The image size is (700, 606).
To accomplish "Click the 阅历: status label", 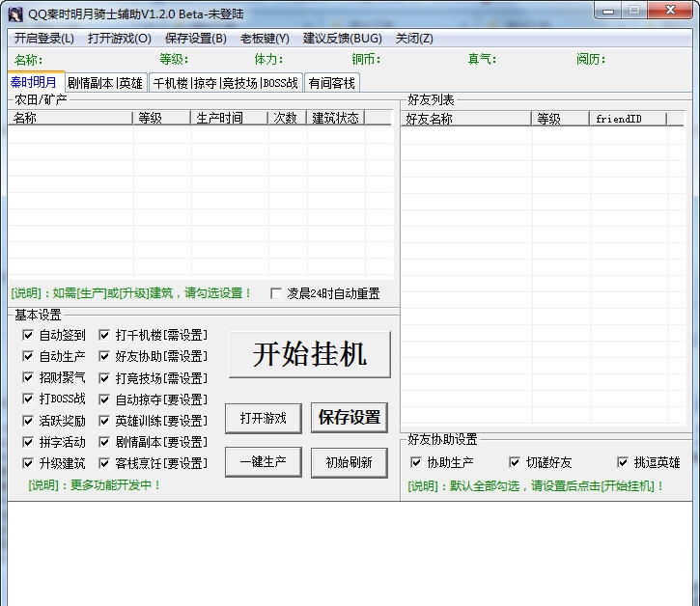I will [x=591, y=59].
